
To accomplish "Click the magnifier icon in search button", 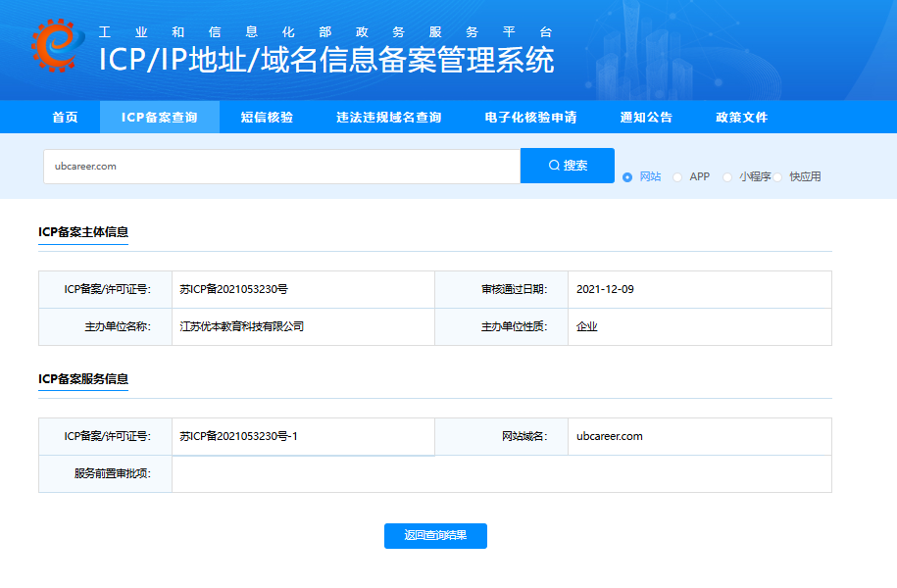I will 554,166.
